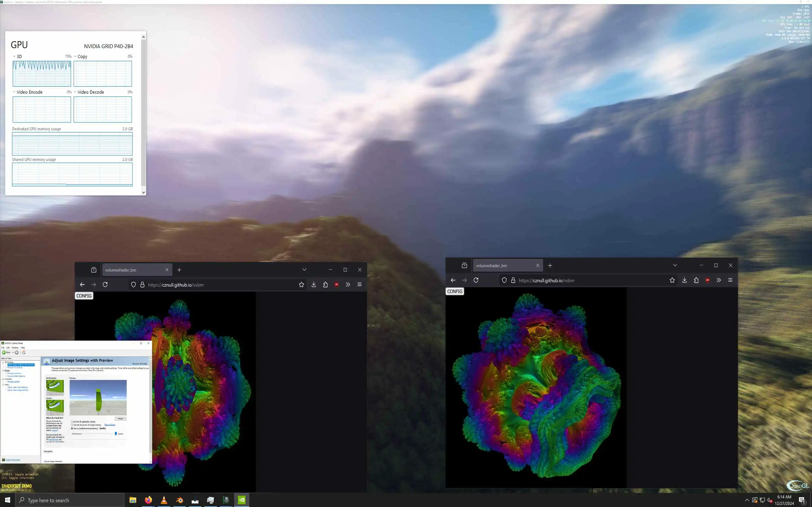Click the uBlock Origin icon in right Firefox window

[x=707, y=280]
